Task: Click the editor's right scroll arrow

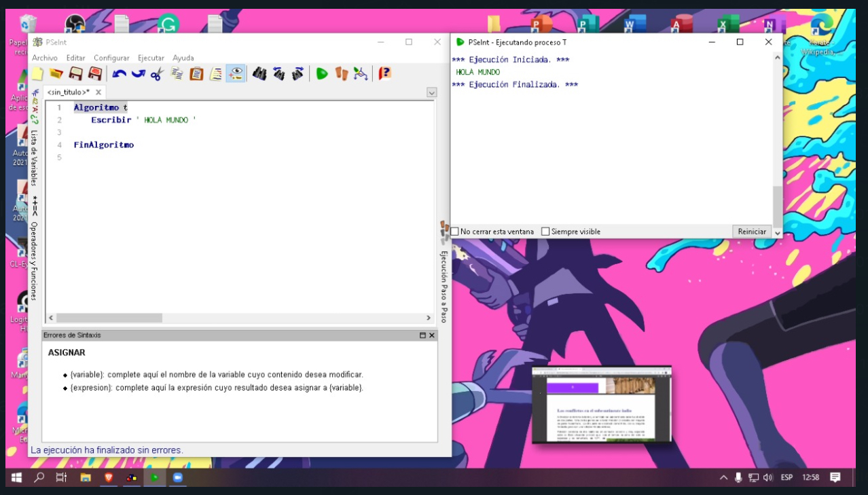Action: [x=429, y=318]
